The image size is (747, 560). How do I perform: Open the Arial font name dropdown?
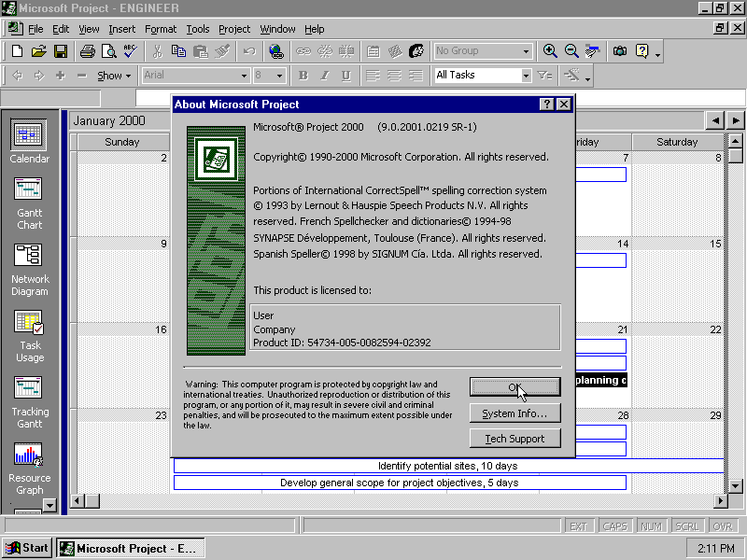244,76
